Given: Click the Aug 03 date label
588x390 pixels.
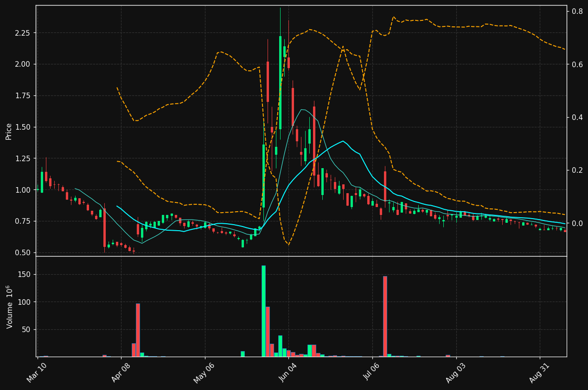Looking at the screenshot, I should pyautogui.click(x=455, y=373).
